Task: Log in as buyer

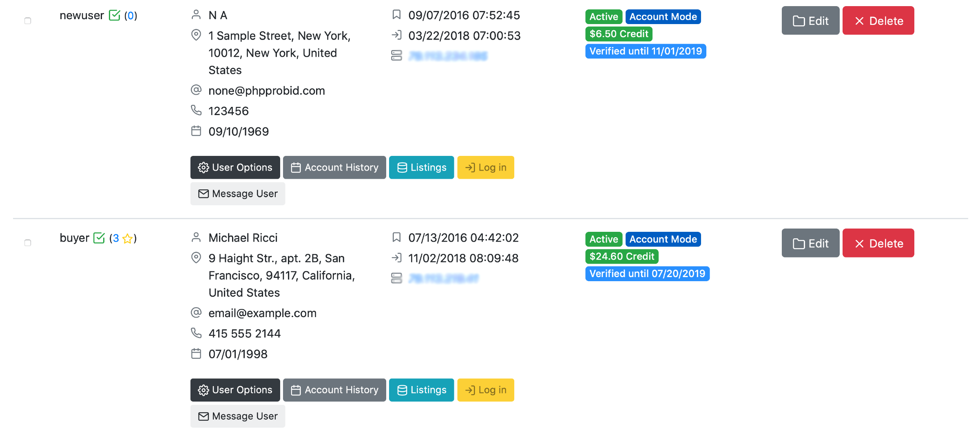Action: (x=485, y=390)
